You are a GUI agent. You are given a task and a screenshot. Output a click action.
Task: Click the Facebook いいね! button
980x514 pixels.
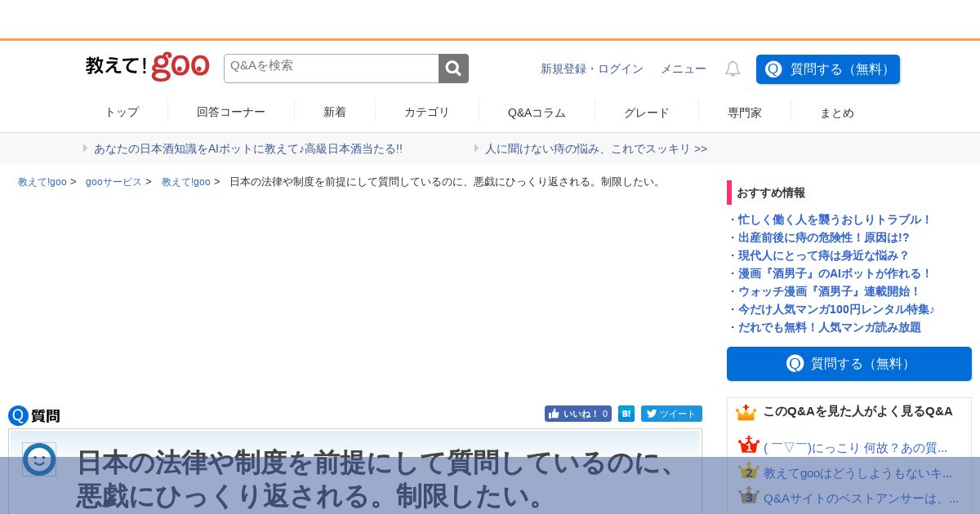(x=578, y=414)
